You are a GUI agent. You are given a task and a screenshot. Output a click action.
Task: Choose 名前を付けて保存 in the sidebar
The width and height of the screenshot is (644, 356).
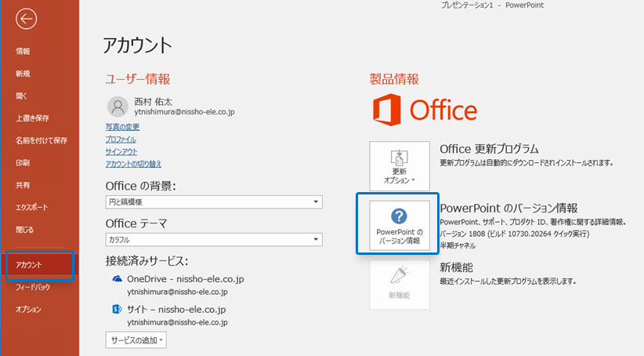pyautogui.click(x=42, y=140)
